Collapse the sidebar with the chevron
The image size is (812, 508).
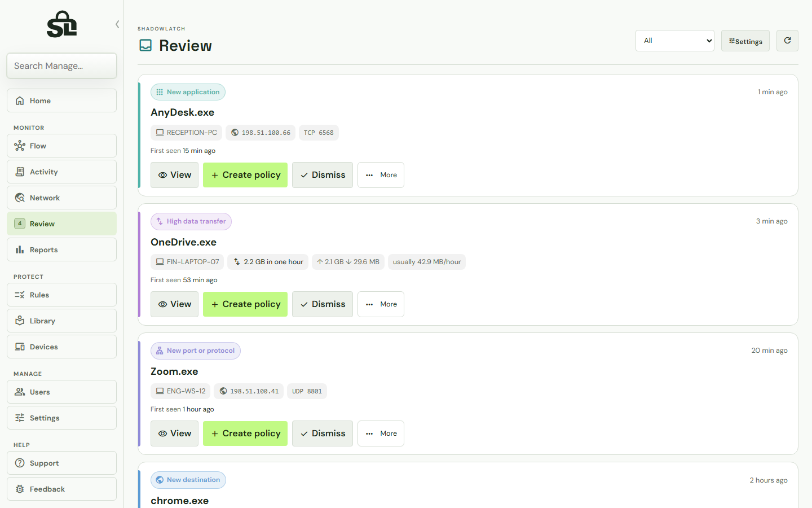pyautogui.click(x=117, y=24)
